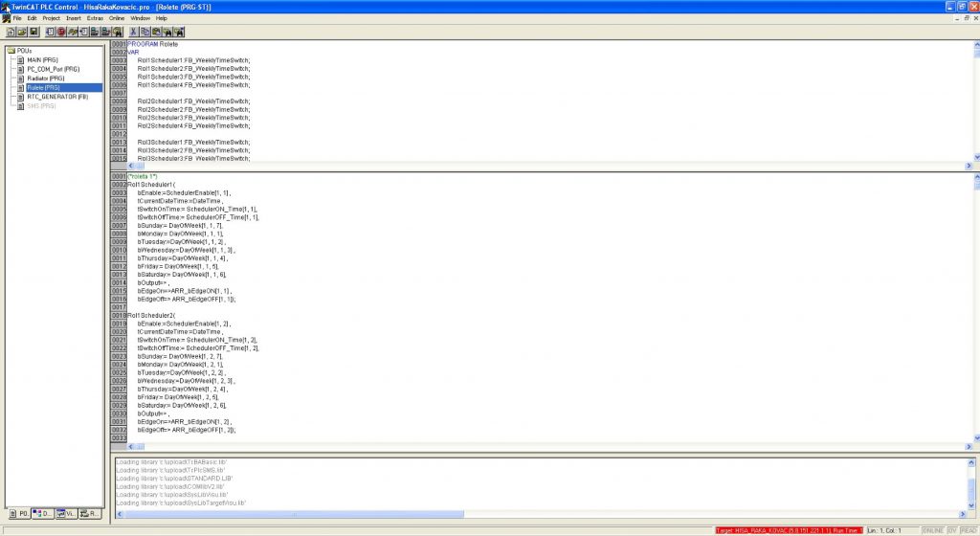Select RTC_GENERATOR (FB) in the tree

(57, 97)
